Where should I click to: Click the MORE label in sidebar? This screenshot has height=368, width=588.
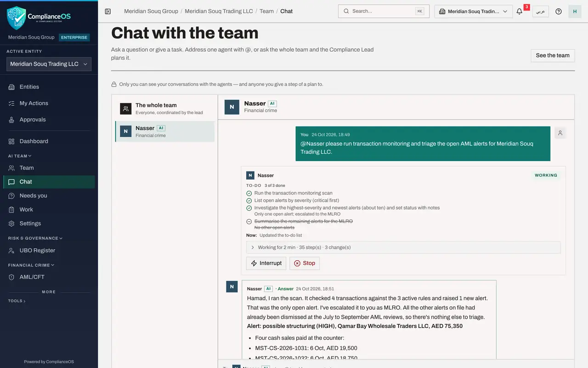49,292
